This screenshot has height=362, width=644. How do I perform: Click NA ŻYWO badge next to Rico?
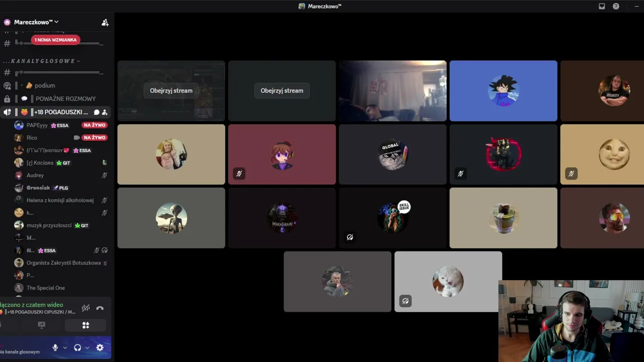point(94,138)
